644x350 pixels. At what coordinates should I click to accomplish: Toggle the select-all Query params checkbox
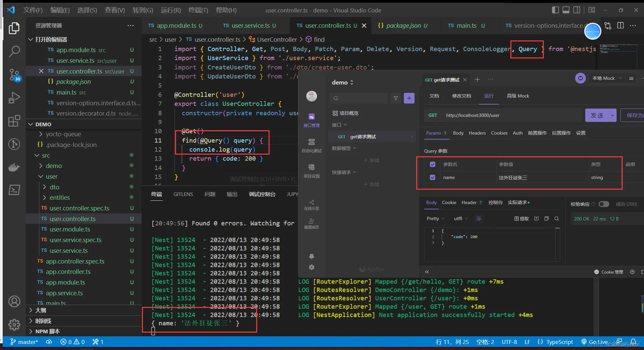pyautogui.click(x=433, y=164)
